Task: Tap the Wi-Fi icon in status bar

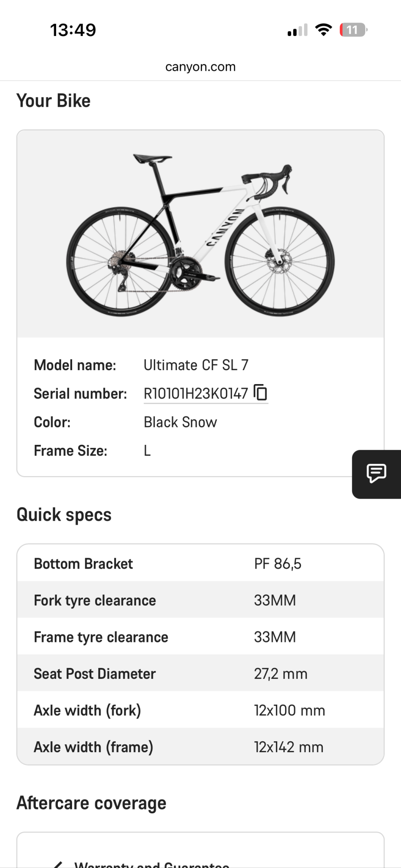Action: (323, 30)
